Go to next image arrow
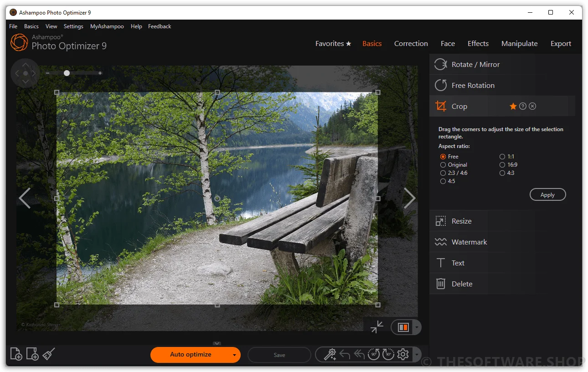The height and width of the screenshot is (372, 588). (x=410, y=198)
